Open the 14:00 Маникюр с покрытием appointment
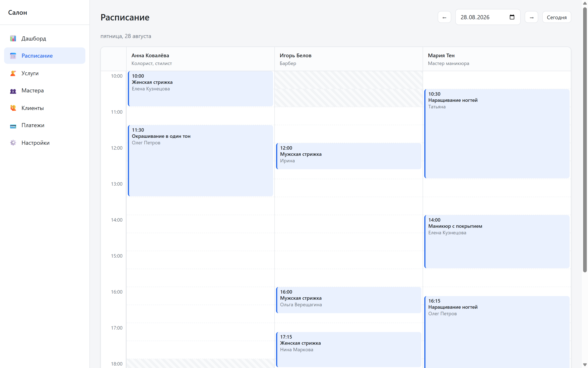Screen dimensions: 588x368 coord(497,241)
